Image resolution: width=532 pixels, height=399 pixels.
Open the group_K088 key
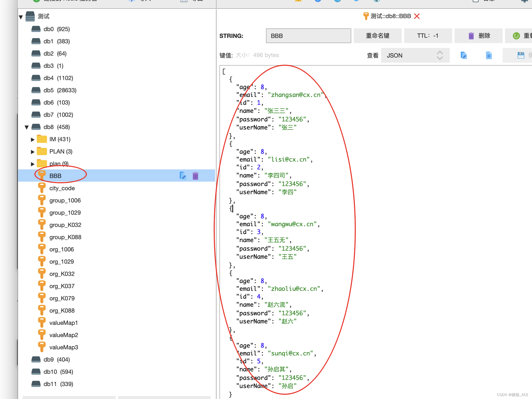click(x=65, y=237)
